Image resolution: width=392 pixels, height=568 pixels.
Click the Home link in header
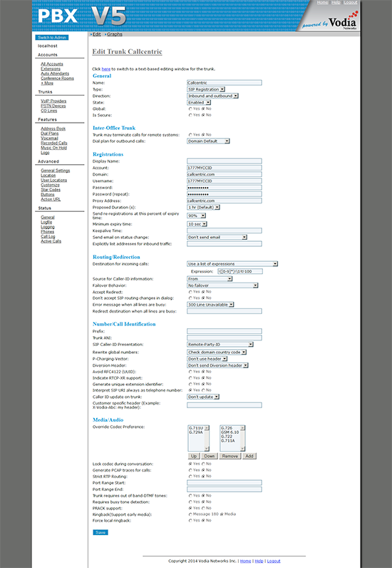[322, 3]
